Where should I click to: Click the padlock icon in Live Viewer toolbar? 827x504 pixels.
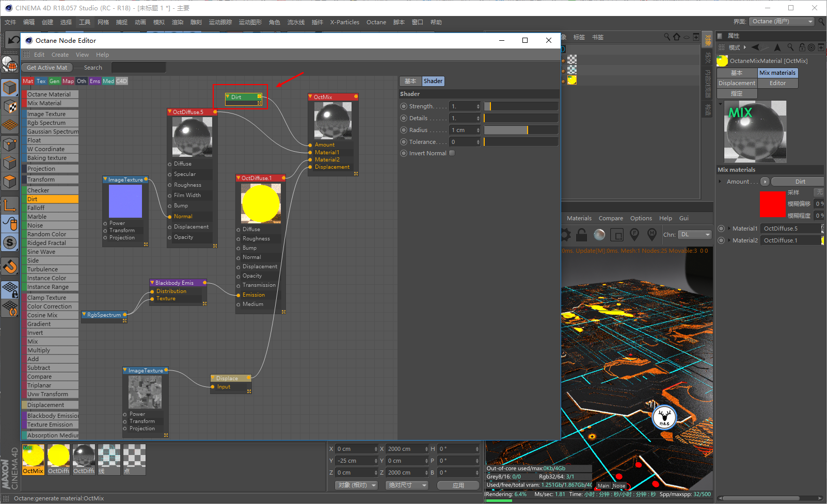click(x=582, y=235)
